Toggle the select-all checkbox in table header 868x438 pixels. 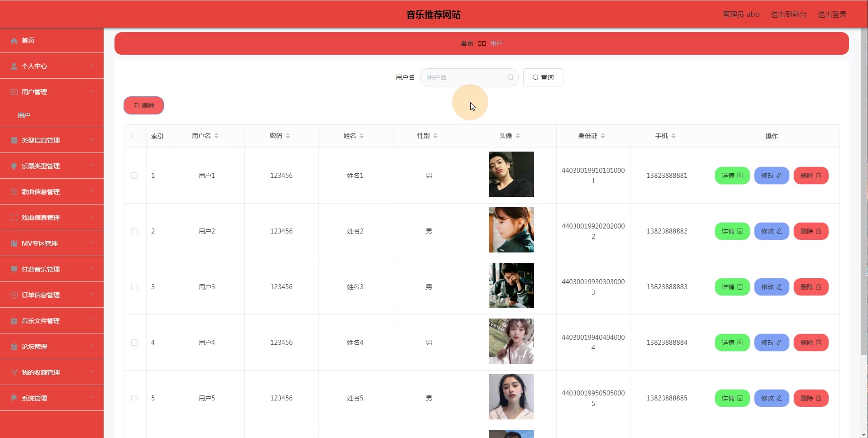point(135,136)
